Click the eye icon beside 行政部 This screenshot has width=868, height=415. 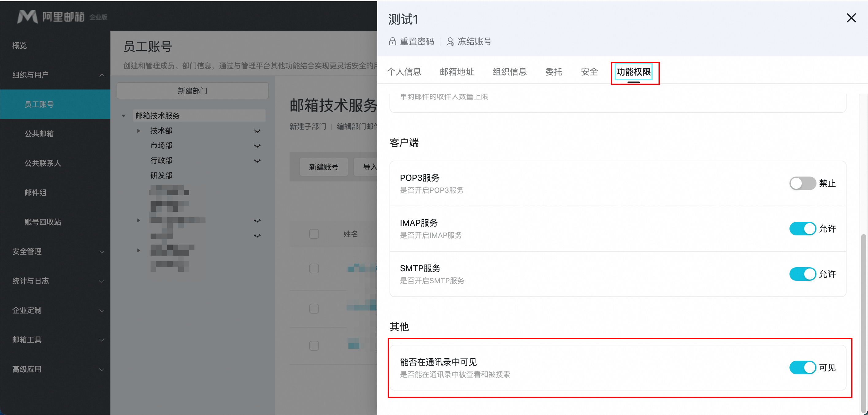257,161
